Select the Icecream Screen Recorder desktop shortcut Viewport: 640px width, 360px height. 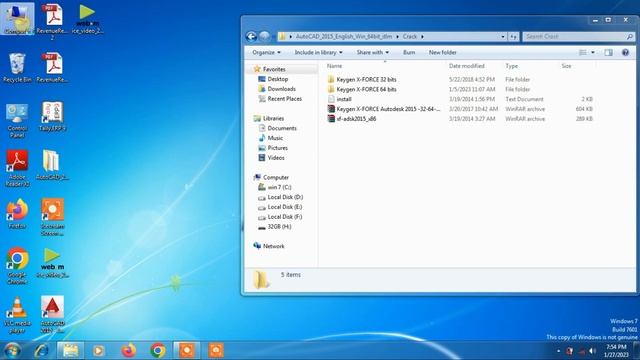[52, 217]
